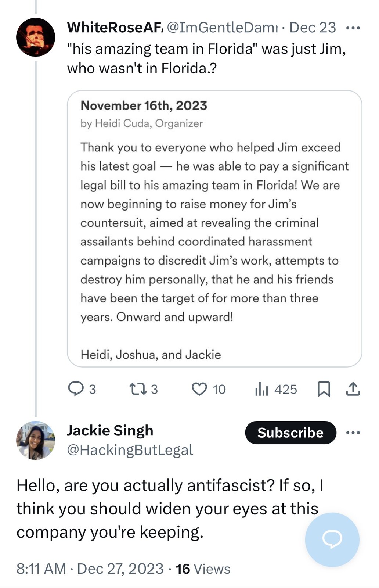
Task: Open the @ImGentleDam handle
Action: tap(222, 28)
